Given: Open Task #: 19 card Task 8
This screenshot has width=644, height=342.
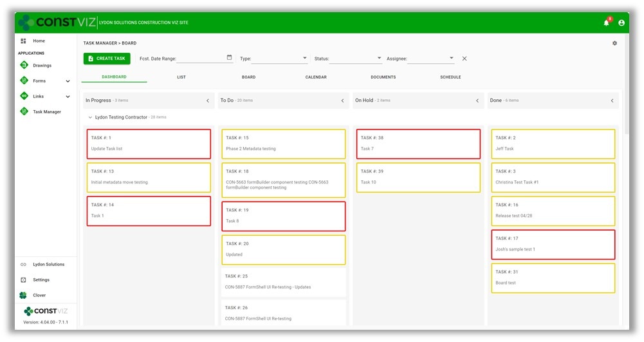Looking at the screenshot, I should click(283, 216).
